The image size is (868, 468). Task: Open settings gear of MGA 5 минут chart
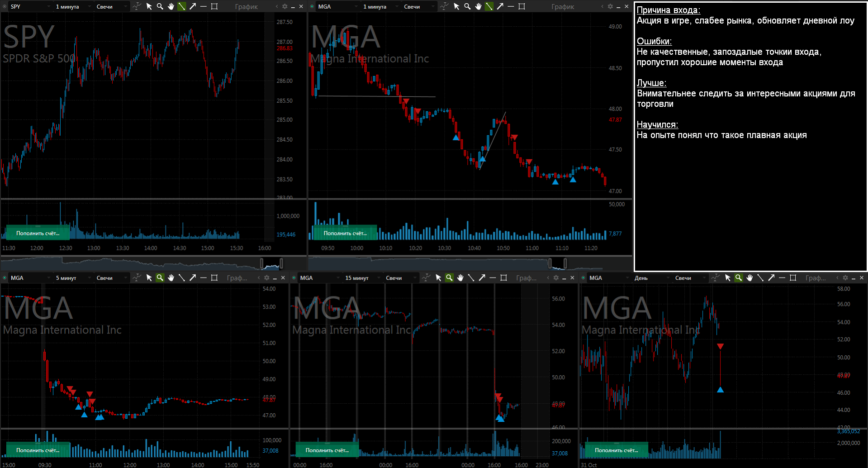tap(267, 277)
